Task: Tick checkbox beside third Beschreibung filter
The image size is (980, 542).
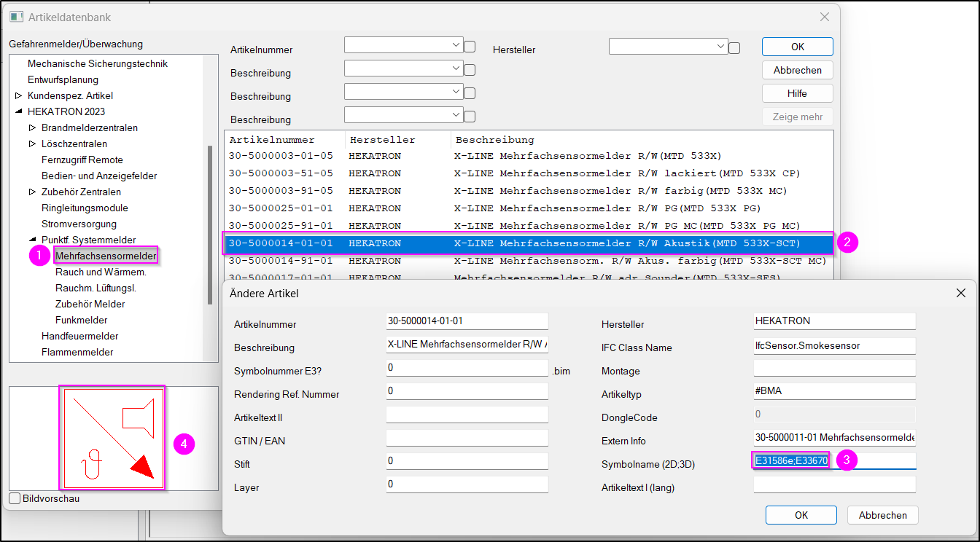Action: 470,117
